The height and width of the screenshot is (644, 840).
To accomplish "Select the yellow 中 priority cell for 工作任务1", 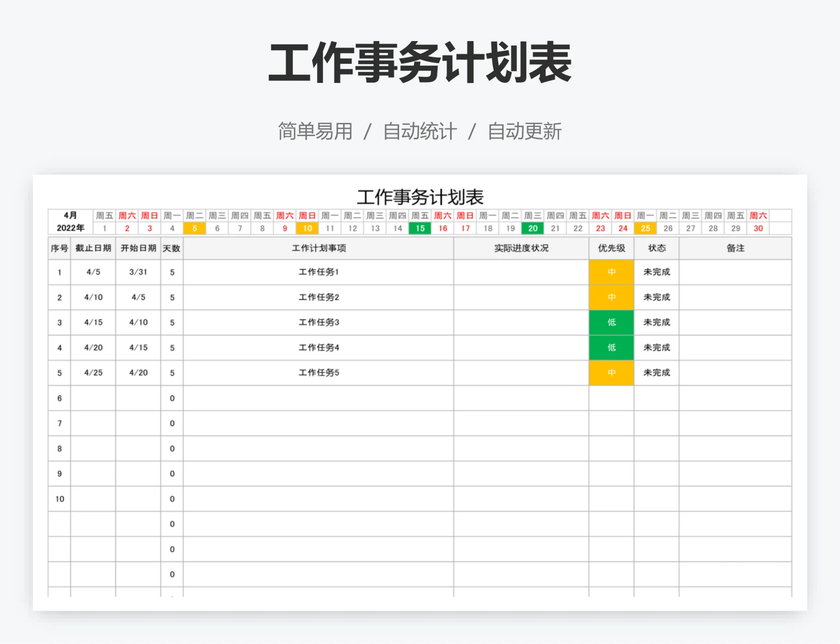I will 611,272.
